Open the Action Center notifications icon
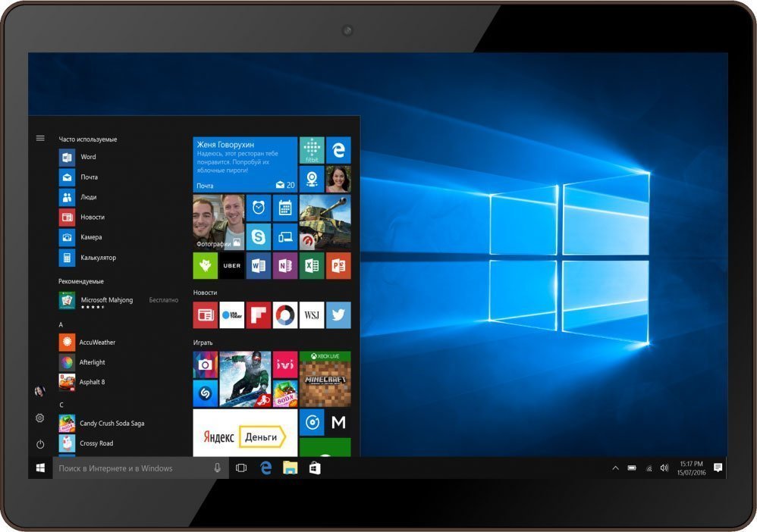This screenshot has height=532, width=757. pyautogui.click(x=718, y=468)
